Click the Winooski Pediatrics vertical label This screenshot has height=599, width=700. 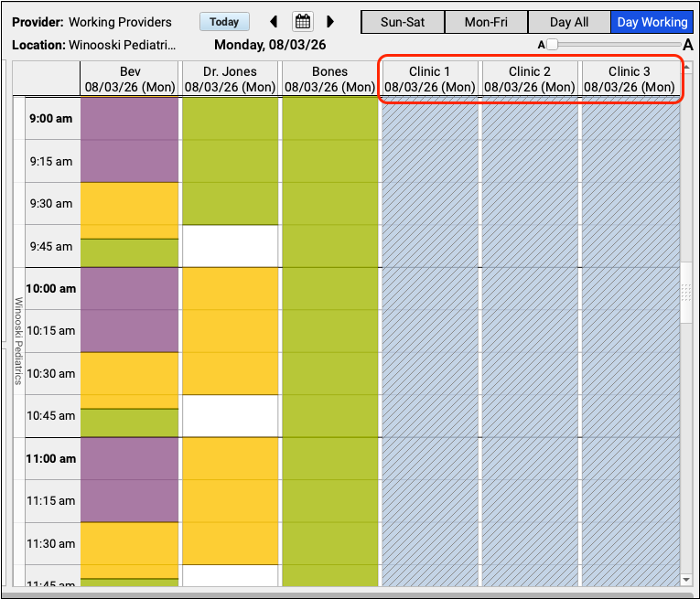pyautogui.click(x=18, y=341)
